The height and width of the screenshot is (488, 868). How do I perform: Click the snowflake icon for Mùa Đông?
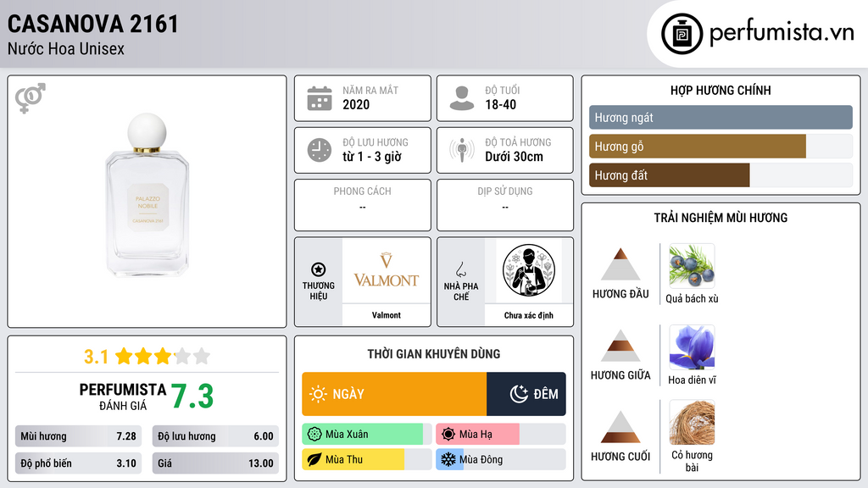[x=448, y=459]
